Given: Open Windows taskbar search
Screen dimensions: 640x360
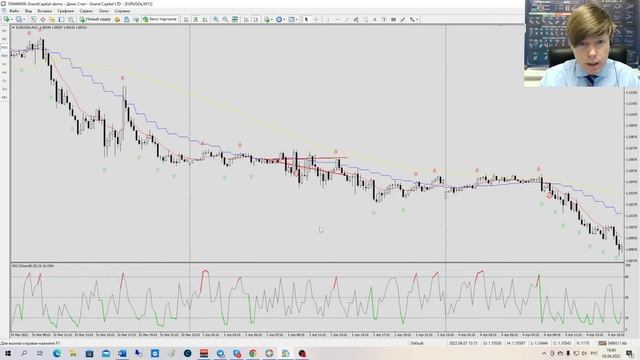Looking at the screenshot, I should point(24,353).
